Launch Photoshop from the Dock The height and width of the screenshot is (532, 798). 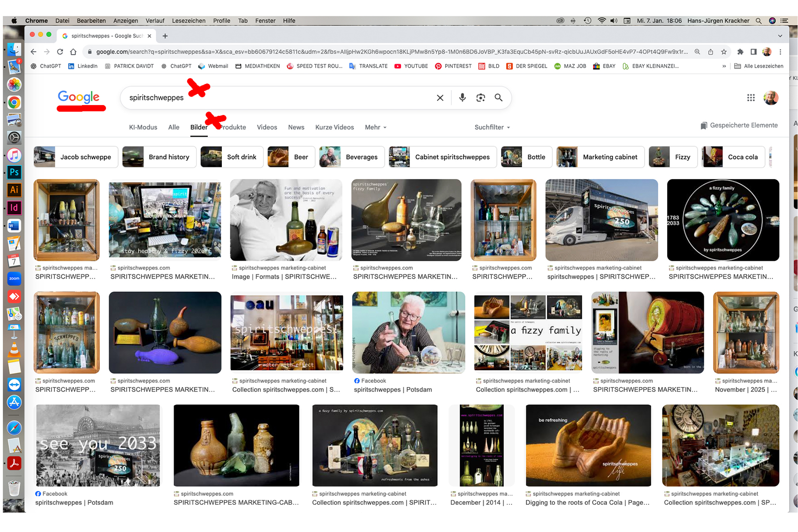point(14,172)
